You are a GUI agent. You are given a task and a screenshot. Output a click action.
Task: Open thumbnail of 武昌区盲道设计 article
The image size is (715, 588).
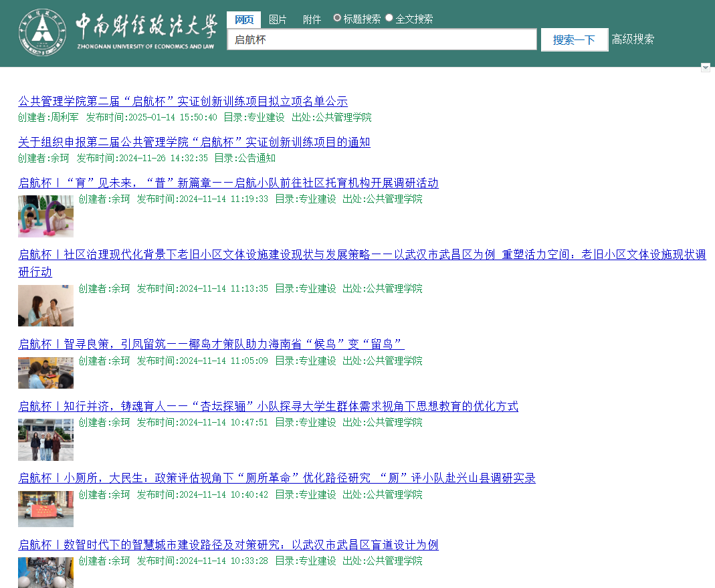pos(45,573)
